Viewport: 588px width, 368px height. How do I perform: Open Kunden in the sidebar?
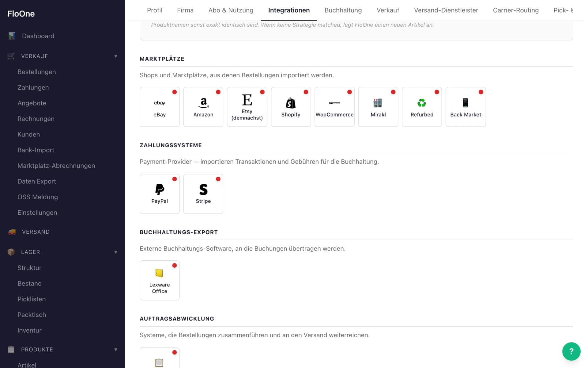(x=28, y=134)
